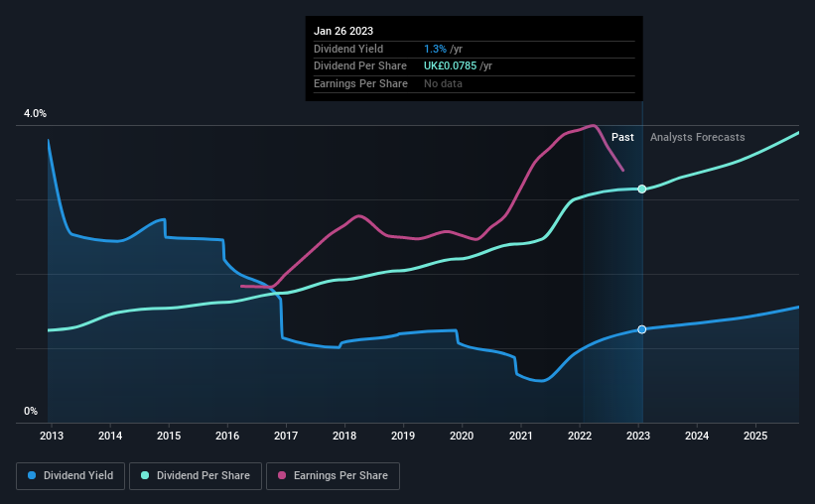815x504 pixels.
Task: Click the 2013 x-axis year label
Action: 52,436
